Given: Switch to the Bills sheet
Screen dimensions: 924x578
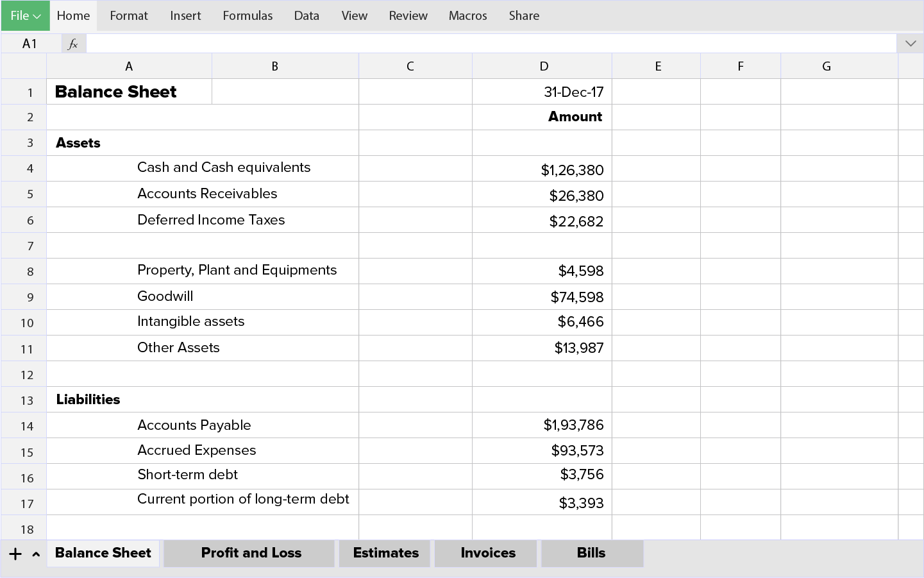Looking at the screenshot, I should (592, 553).
